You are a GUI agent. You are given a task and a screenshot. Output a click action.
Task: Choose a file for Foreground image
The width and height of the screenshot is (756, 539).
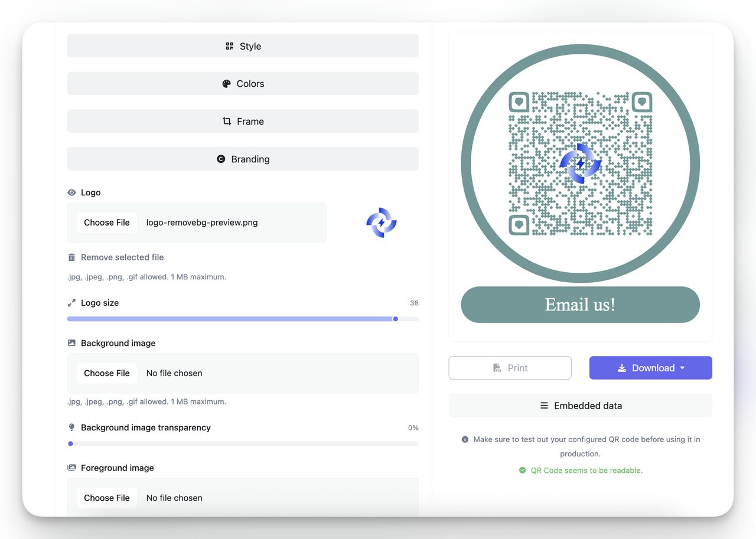107,498
